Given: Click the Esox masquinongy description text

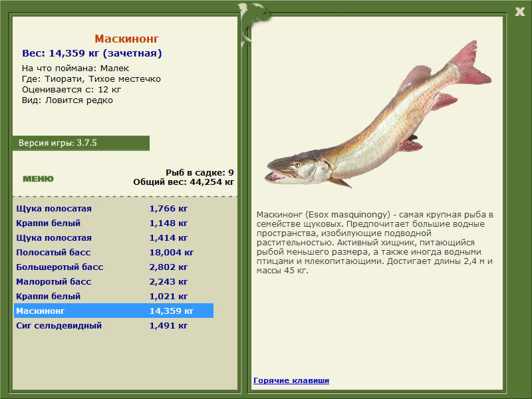Looking at the screenshot, I should pos(375,242).
